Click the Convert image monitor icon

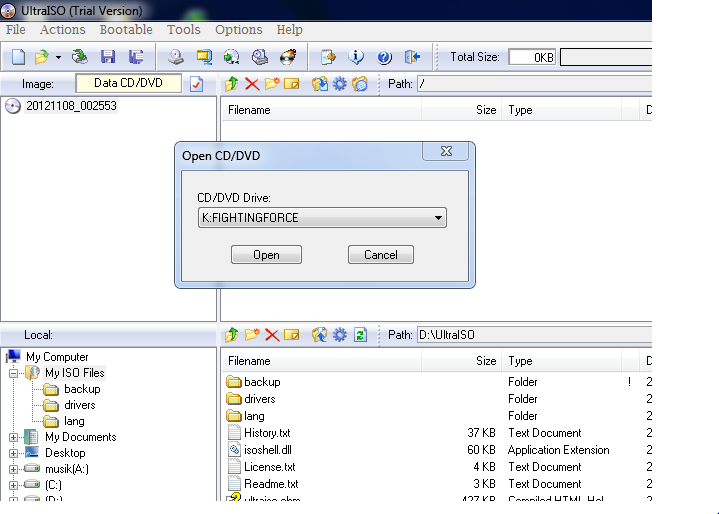[x=204, y=57]
